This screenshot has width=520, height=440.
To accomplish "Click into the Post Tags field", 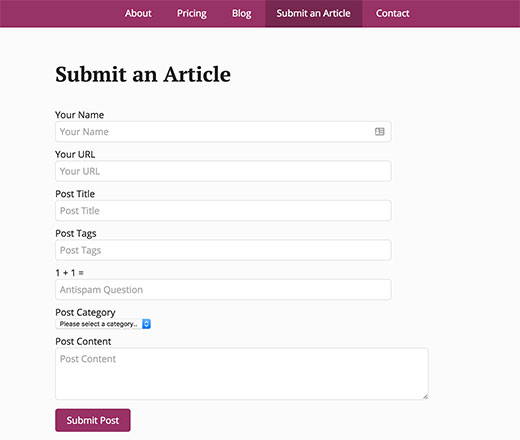I will [223, 250].
